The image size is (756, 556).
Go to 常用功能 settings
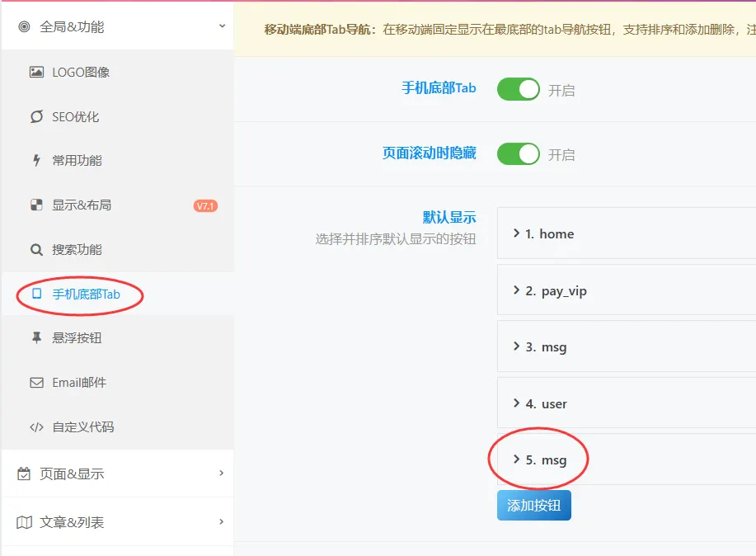coord(118,160)
